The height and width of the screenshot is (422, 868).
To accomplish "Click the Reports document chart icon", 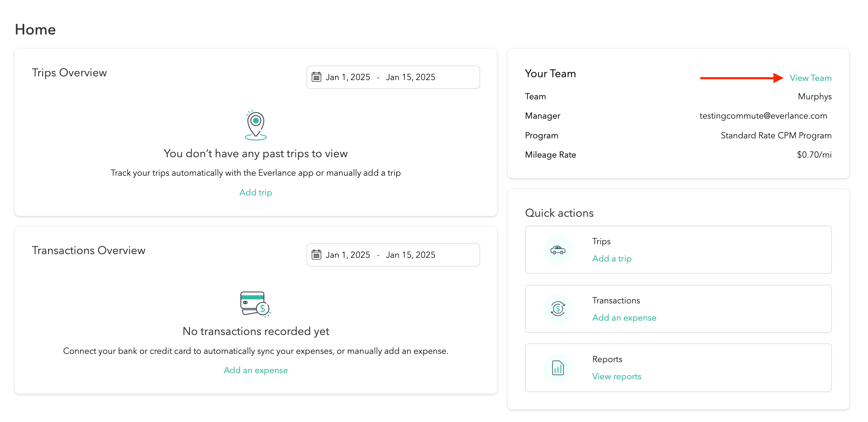I will point(558,368).
